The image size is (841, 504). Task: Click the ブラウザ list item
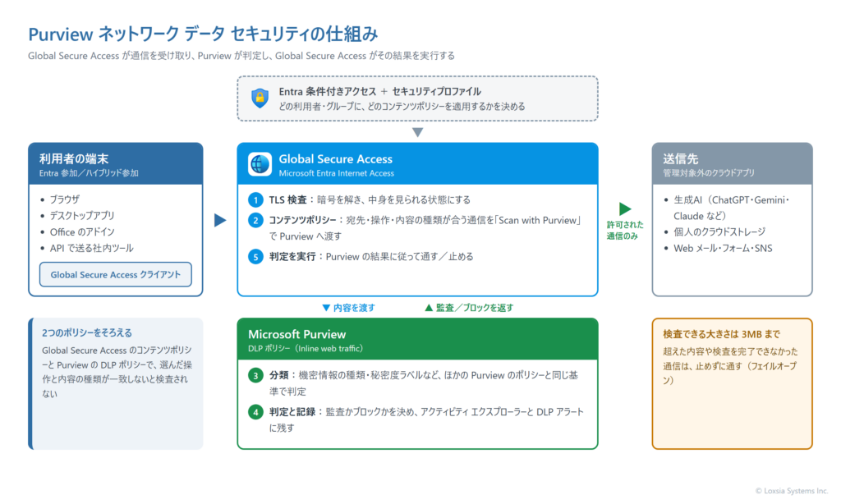coord(65,199)
